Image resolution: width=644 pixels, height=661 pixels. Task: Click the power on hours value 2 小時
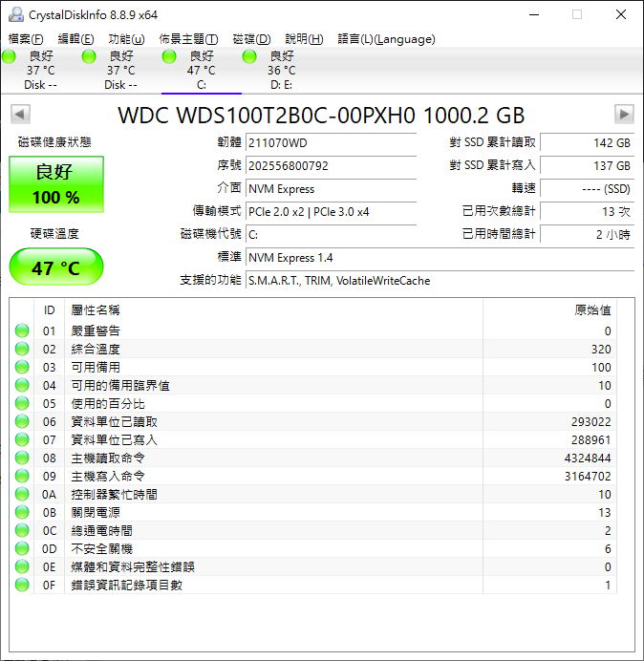587,234
